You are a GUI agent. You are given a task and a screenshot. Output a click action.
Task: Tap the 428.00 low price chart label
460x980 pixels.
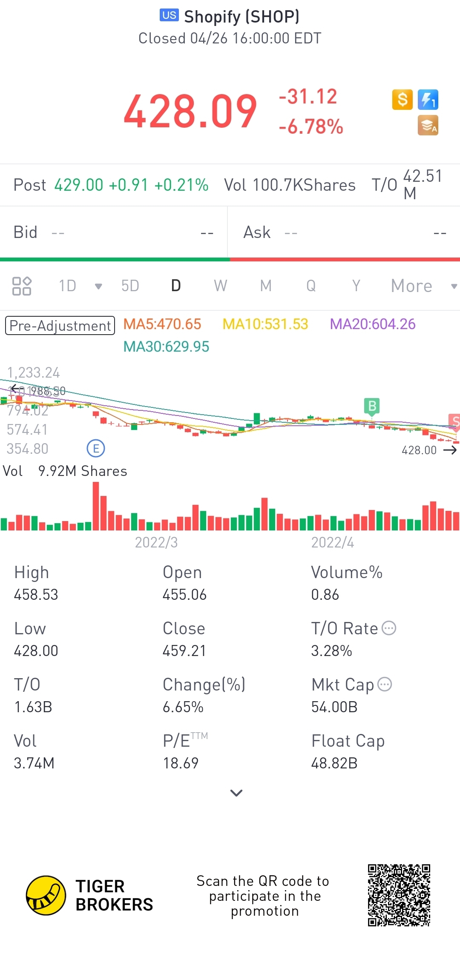(x=419, y=450)
